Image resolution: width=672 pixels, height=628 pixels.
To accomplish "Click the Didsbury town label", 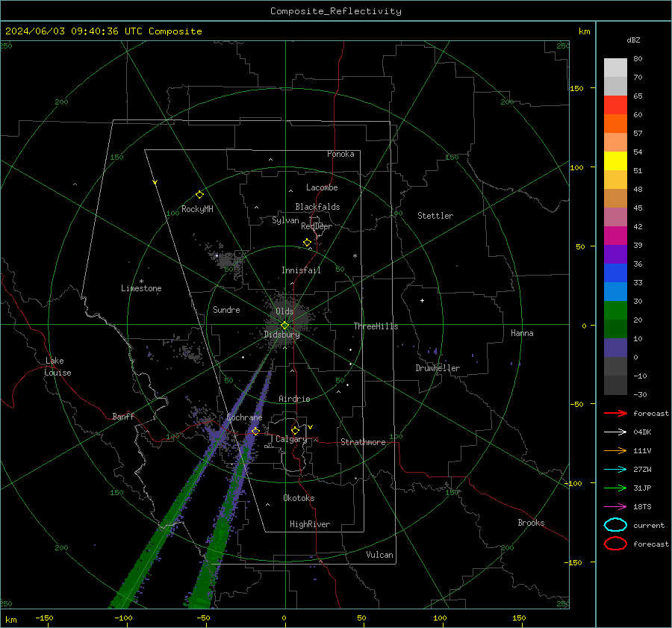I will (x=281, y=335).
